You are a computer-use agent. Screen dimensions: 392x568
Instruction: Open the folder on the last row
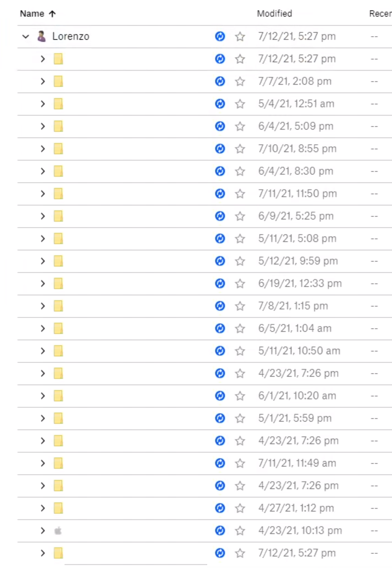pos(58,553)
